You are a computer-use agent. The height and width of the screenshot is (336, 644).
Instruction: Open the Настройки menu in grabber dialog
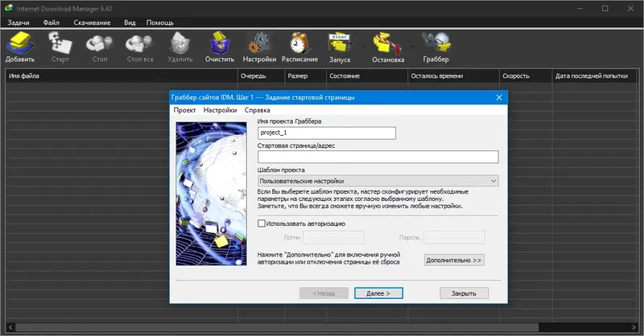pyautogui.click(x=220, y=110)
